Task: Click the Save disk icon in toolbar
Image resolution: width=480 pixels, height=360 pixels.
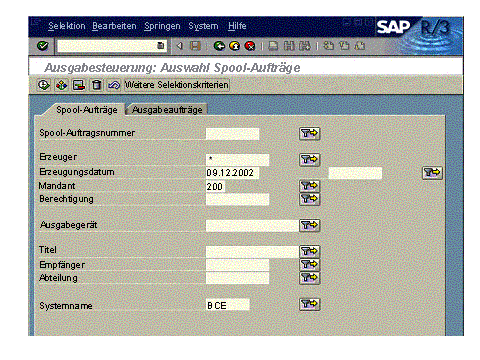Action: 195,46
